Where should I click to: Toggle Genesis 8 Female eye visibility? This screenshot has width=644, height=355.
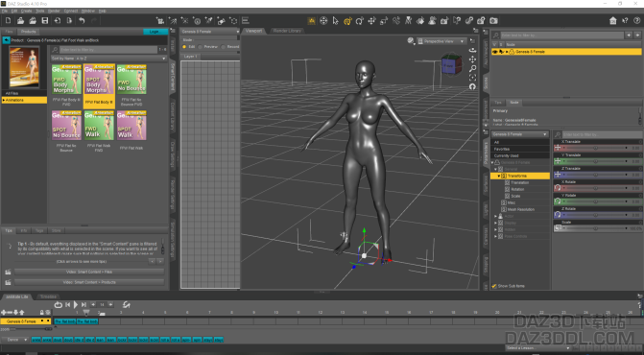click(494, 52)
